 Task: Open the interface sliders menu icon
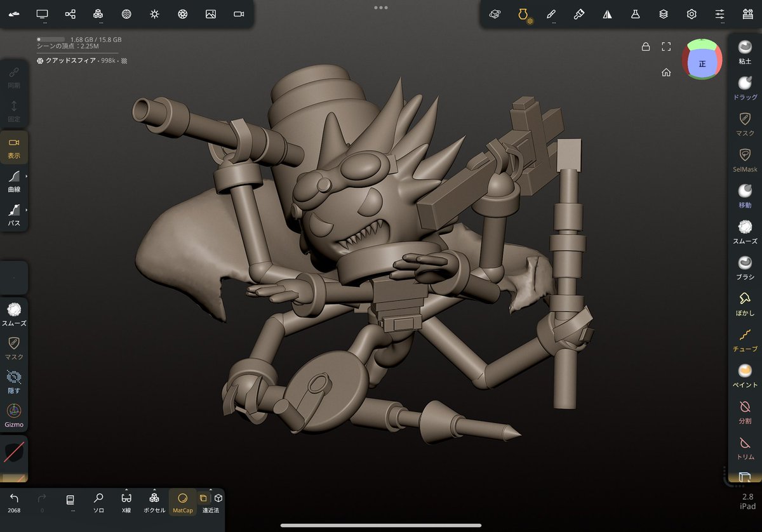(719, 14)
